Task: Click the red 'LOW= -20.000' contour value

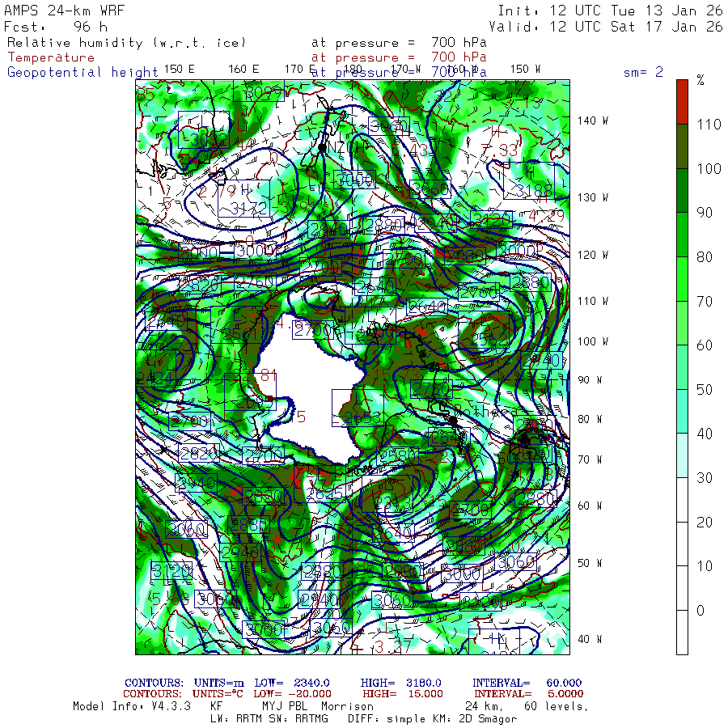Action: tap(292, 694)
